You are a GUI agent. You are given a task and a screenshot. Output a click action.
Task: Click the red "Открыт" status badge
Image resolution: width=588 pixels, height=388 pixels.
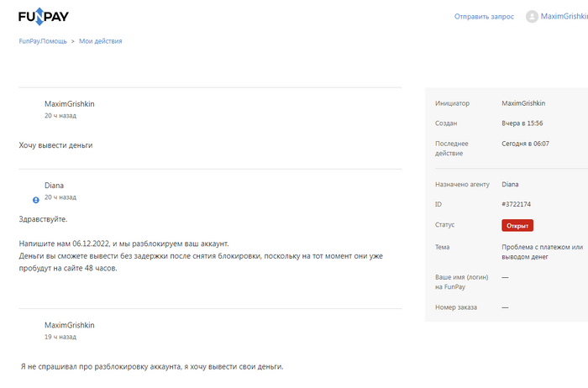point(517,225)
